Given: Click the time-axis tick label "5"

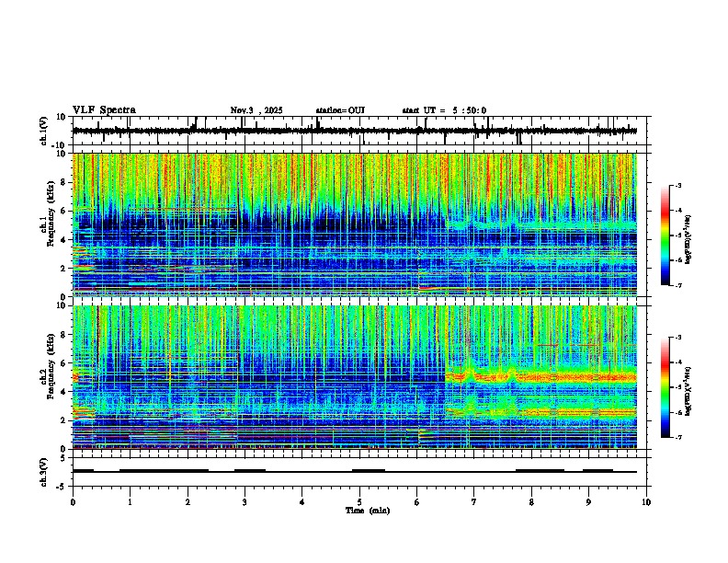Looking at the screenshot, I should (359, 502).
